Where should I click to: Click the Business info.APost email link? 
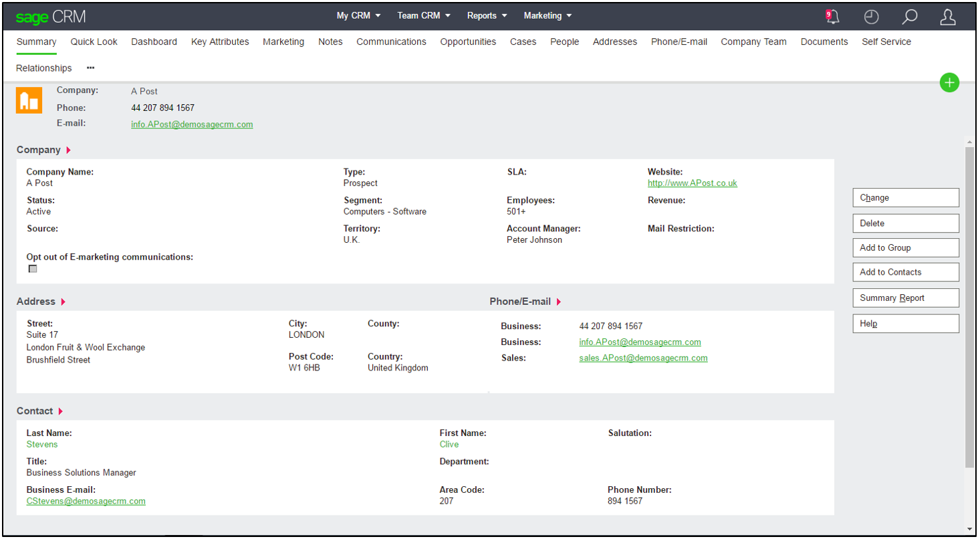640,342
